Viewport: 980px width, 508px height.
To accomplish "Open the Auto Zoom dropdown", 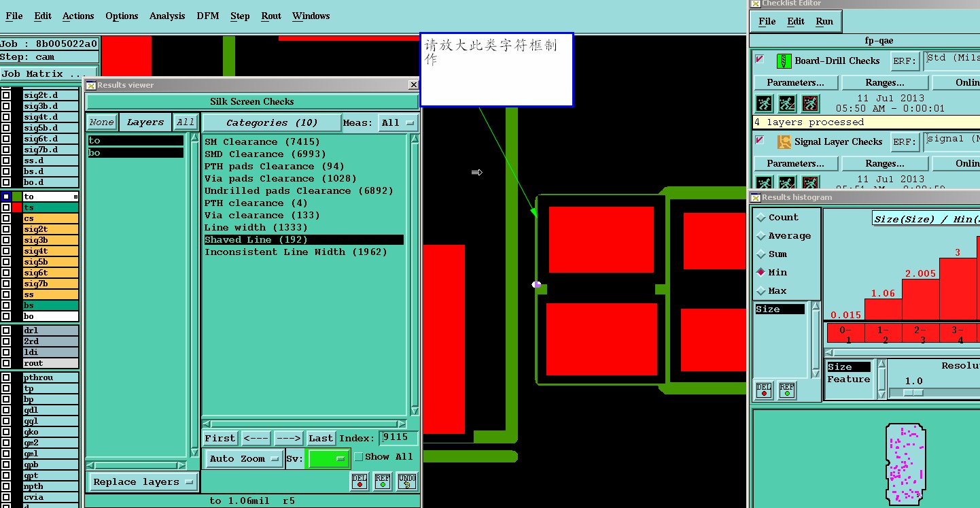I will [x=244, y=459].
